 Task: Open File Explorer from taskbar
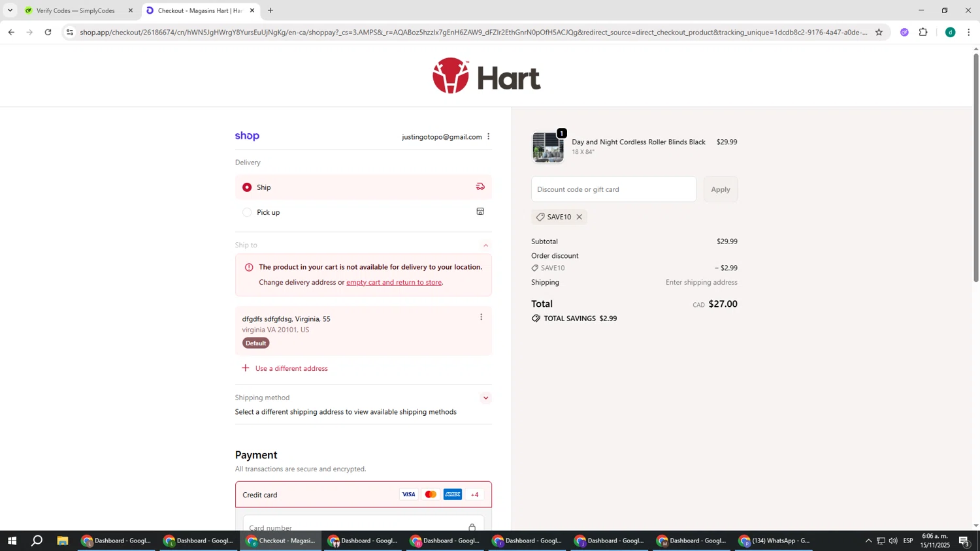[63, 541]
